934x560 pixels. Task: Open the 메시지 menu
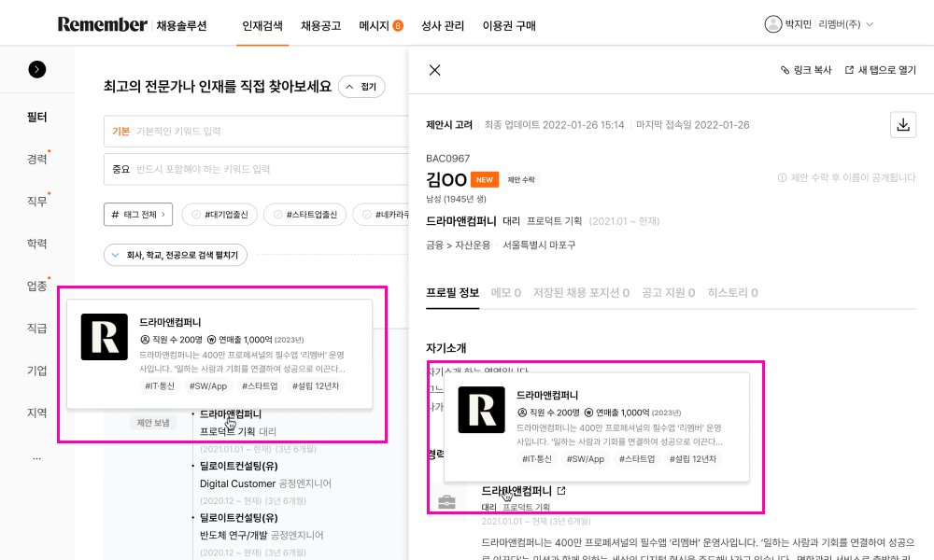(374, 25)
